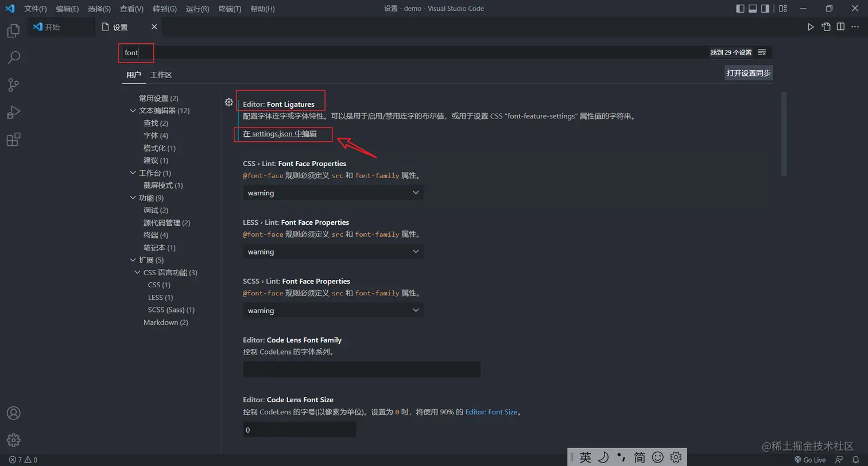Open the Search view in activity bar

[x=13, y=57]
